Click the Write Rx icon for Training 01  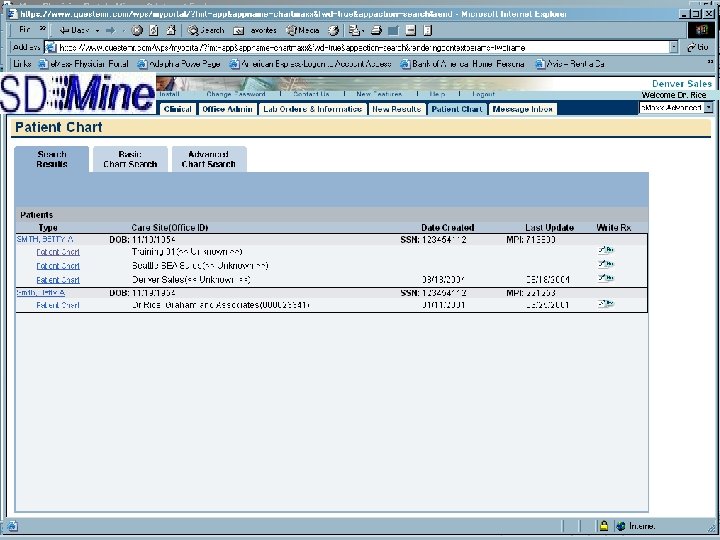[x=606, y=250]
